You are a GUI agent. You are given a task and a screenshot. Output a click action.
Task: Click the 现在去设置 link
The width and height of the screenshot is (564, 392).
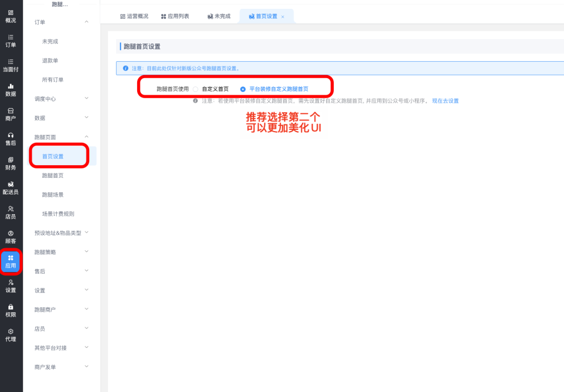445,101
